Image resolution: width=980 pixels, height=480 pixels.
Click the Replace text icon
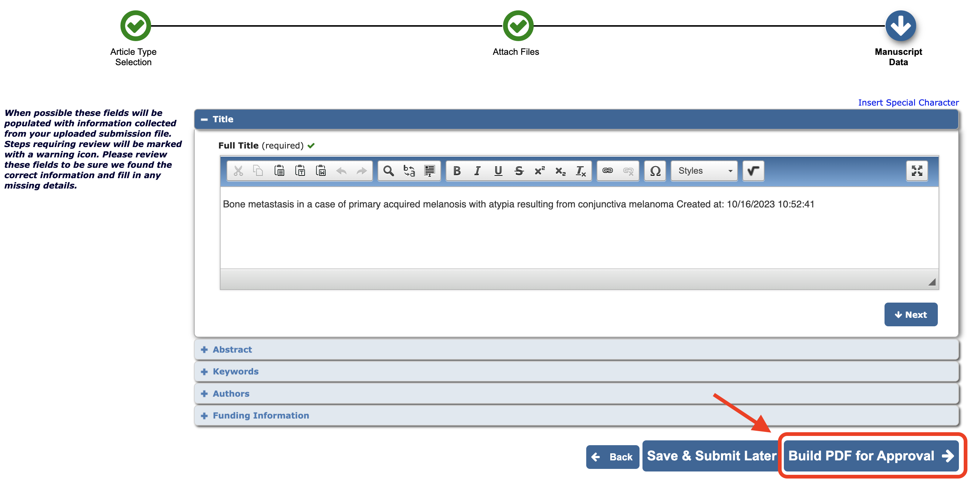(409, 171)
